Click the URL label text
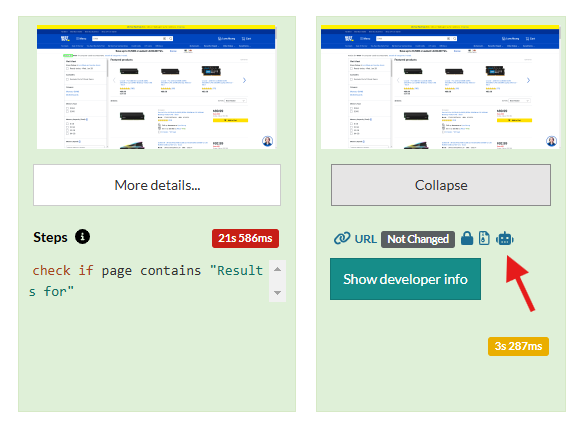Image resolution: width=578 pixels, height=421 pixels. point(366,239)
